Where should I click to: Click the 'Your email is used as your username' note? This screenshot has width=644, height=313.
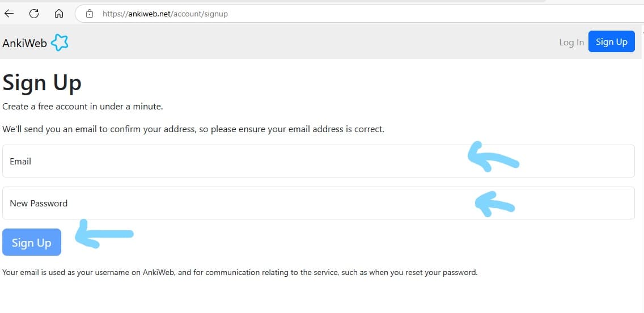pyautogui.click(x=240, y=272)
